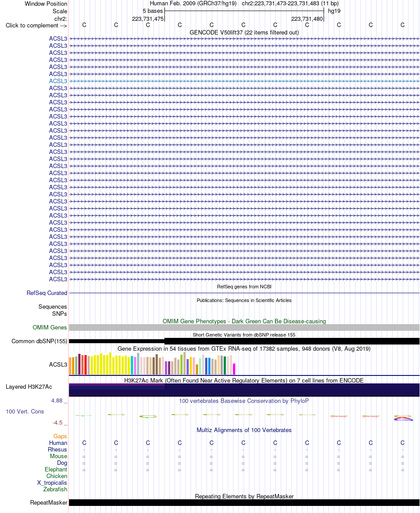The image size is (420, 513).
Task: Click the 223,731,480 ruler position marker
Action: click(x=307, y=19)
